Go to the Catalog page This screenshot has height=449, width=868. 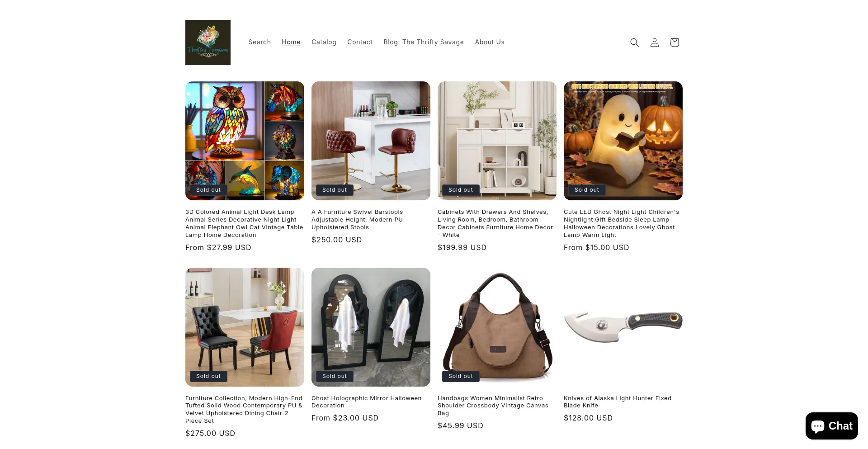point(324,42)
